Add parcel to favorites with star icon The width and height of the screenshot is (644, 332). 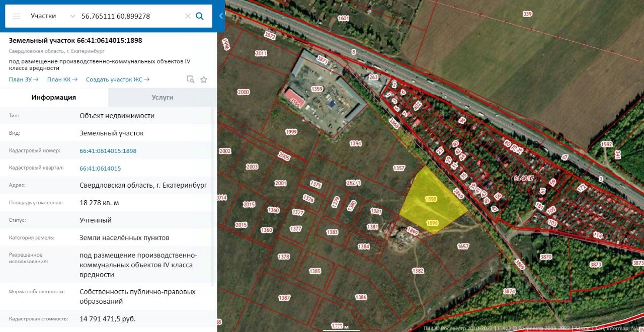[204, 79]
